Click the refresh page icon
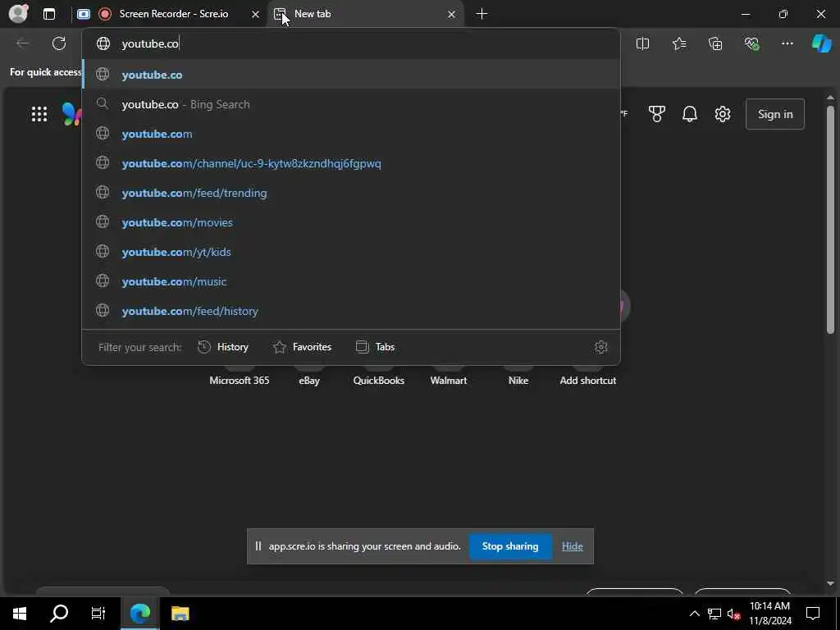Screen dimensions: 840x630 [59, 43]
